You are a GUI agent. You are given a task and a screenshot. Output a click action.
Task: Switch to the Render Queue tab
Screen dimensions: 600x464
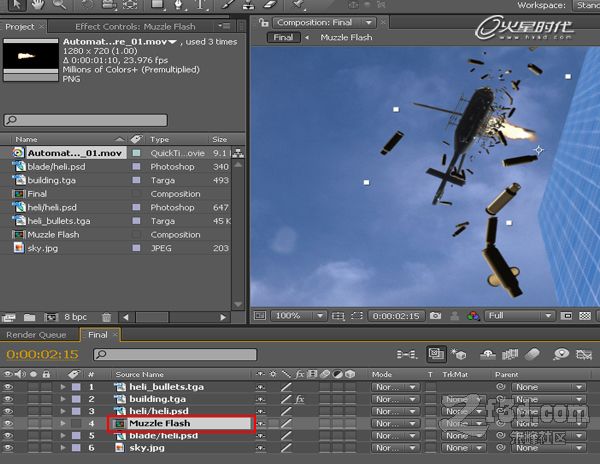click(36, 335)
